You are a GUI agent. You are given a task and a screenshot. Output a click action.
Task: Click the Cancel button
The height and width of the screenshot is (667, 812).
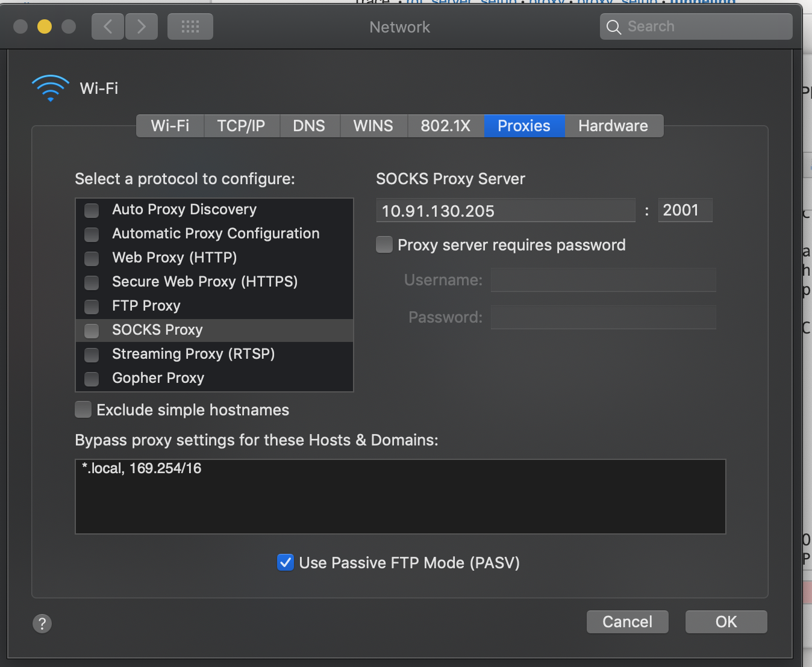[627, 622]
